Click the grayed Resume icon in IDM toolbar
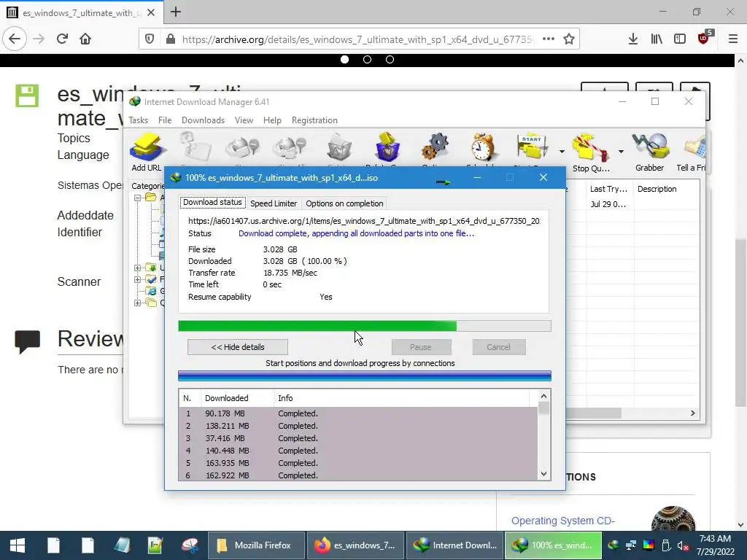The width and height of the screenshot is (747, 560). click(196, 147)
